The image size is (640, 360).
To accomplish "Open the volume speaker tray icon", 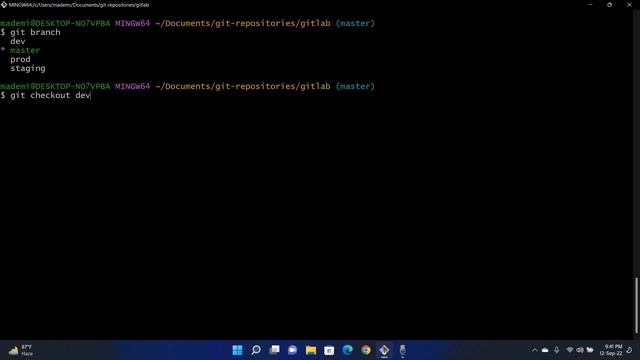I will point(580,350).
